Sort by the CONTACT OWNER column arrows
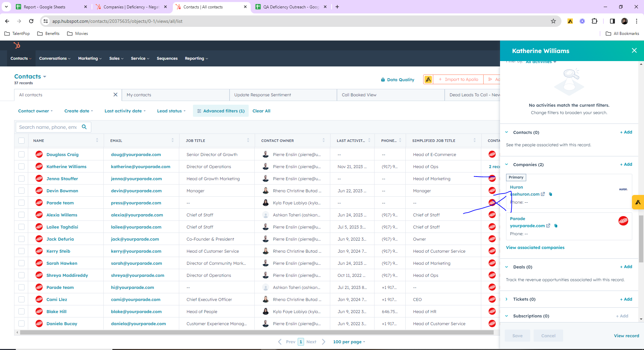This screenshot has width=644, height=350. pos(324,140)
